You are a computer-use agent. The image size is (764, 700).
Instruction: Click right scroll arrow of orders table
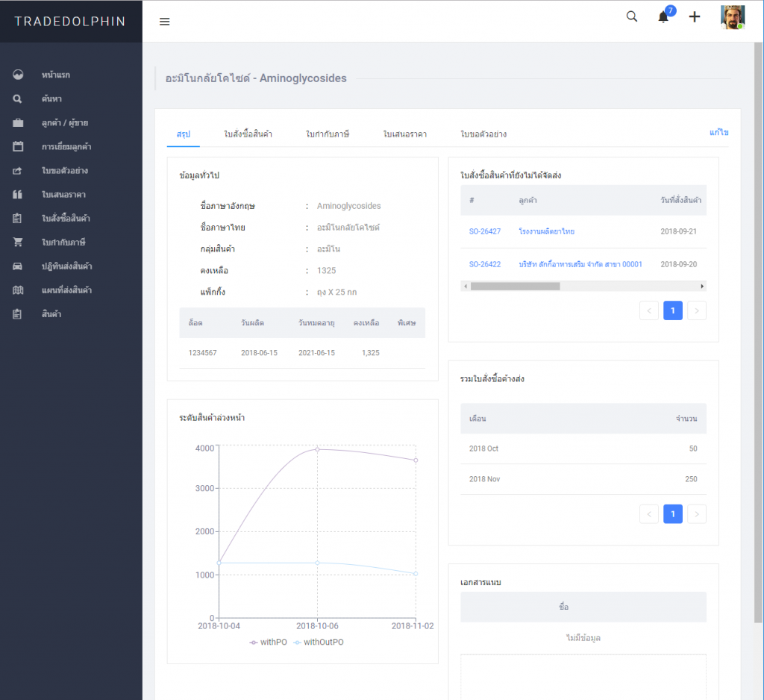tap(702, 286)
